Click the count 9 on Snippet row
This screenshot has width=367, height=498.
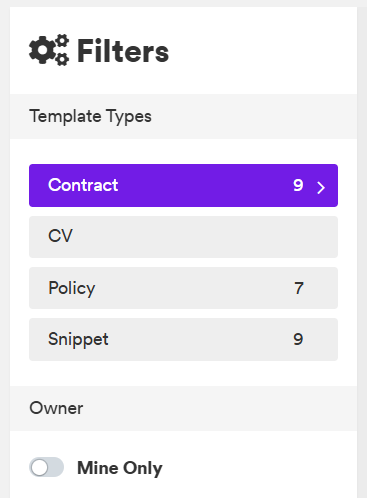(x=298, y=339)
